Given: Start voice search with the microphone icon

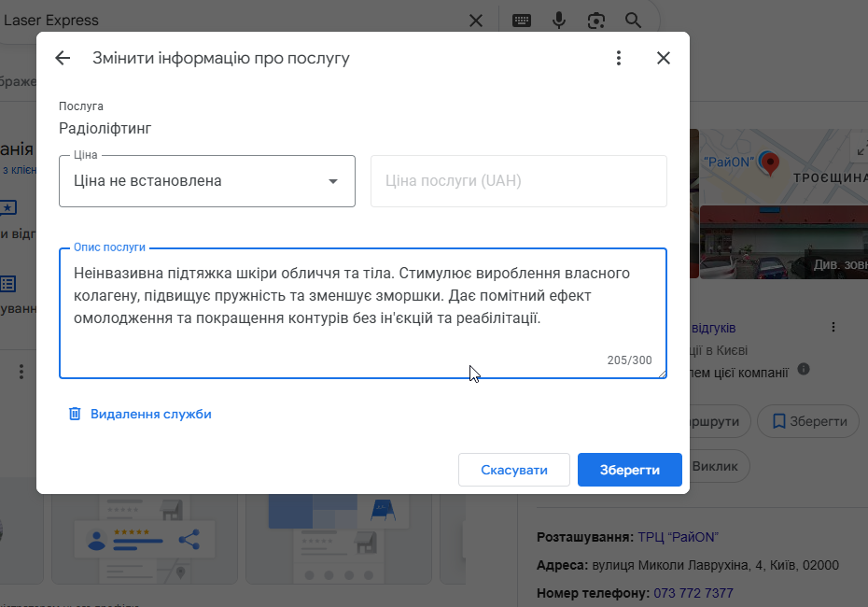Looking at the screenshot, I should (x=559, y=21).
